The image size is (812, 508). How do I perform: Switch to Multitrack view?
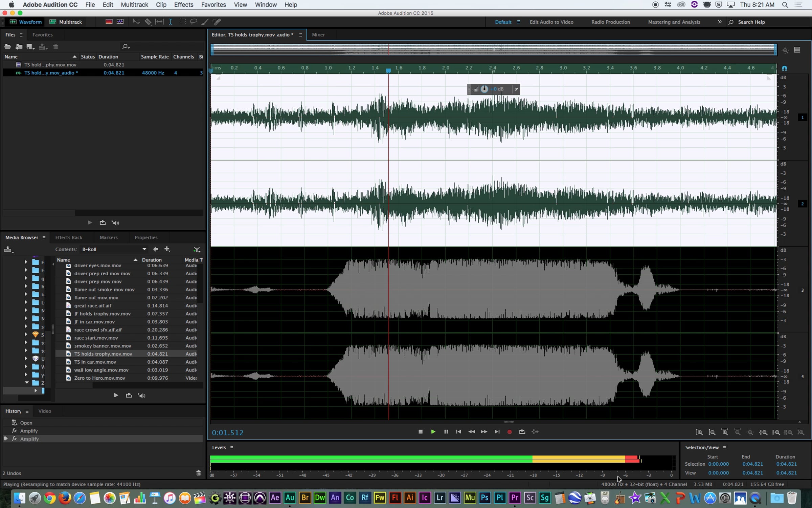point(66,22)
